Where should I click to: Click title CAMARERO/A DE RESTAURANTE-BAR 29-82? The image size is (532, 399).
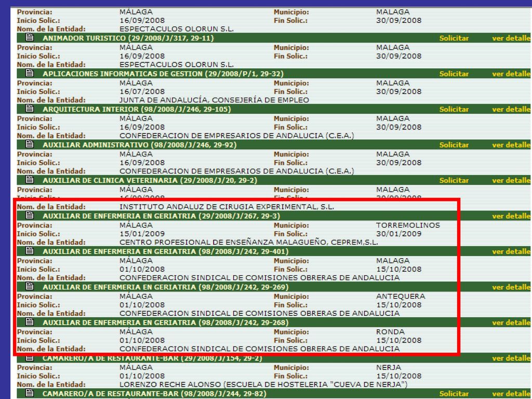pyautogui.click(x=154, y=394)
